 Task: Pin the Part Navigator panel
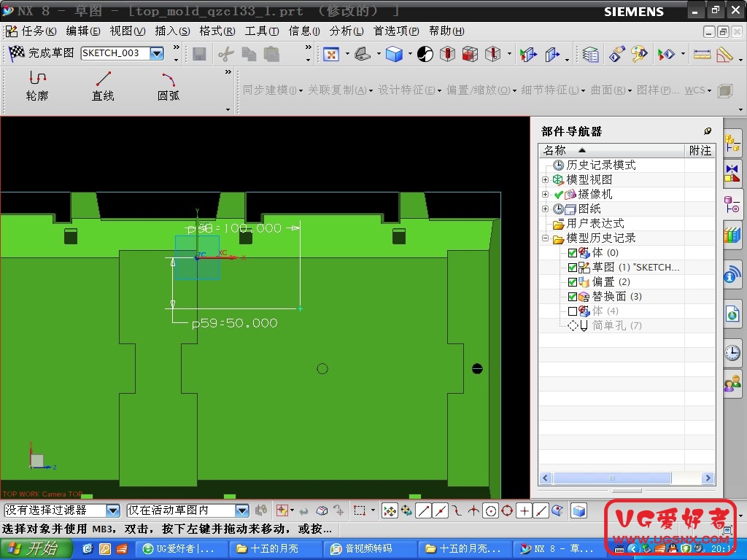708,131
